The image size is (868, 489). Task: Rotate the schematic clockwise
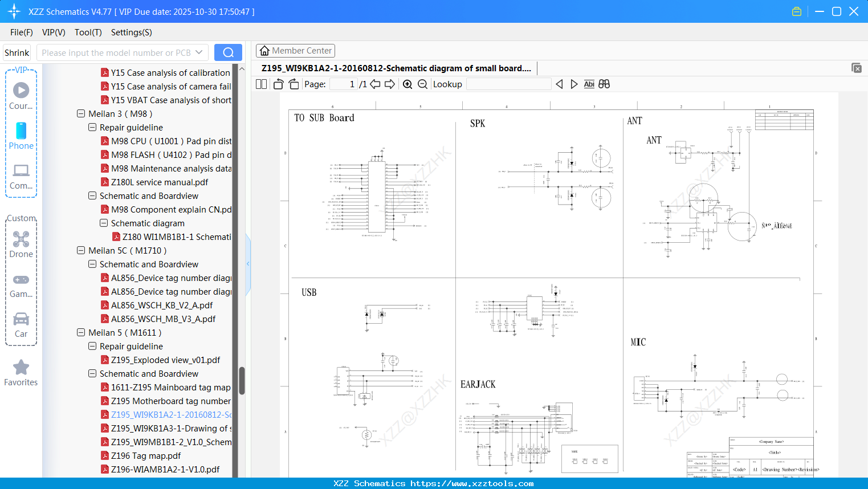point(293,83)
